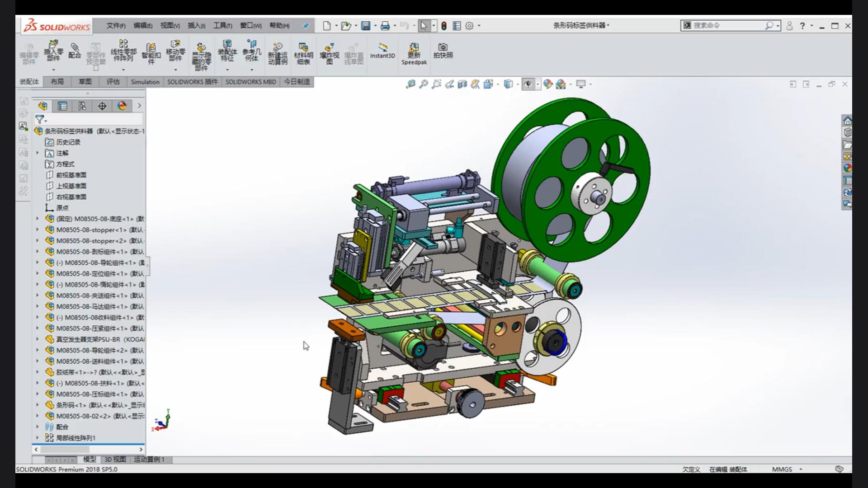Screen dimensions: 868x488
Task: Select the Mate (配合) paperclip tool
Action: [75, 51]
